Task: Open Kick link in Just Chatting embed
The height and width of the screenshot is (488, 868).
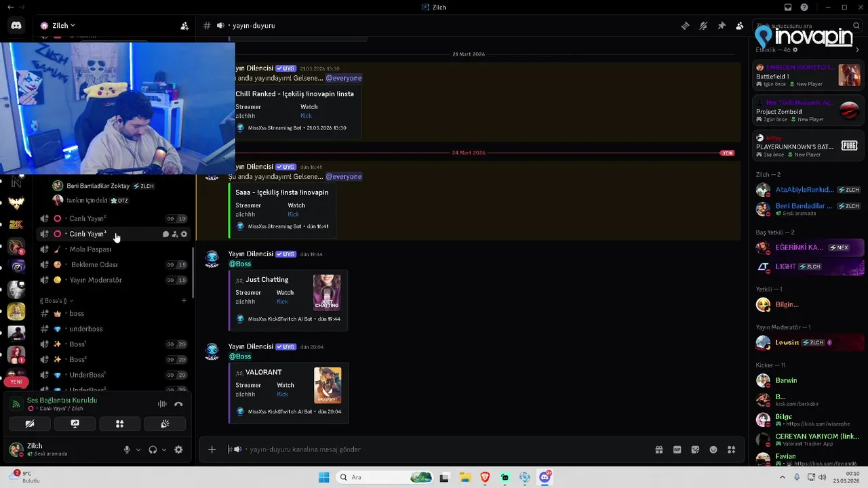Action: pos(282,302)
